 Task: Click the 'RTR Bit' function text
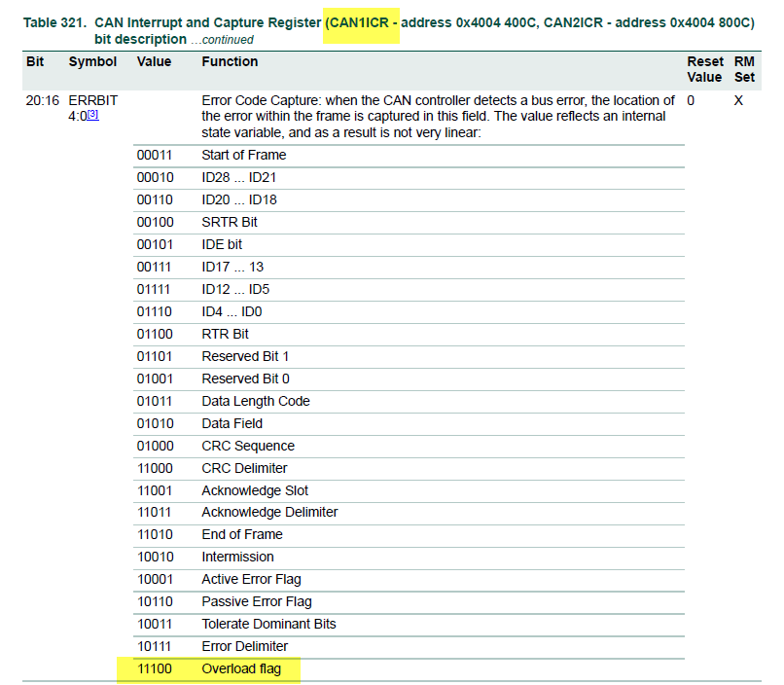click(x=225, y=334)
